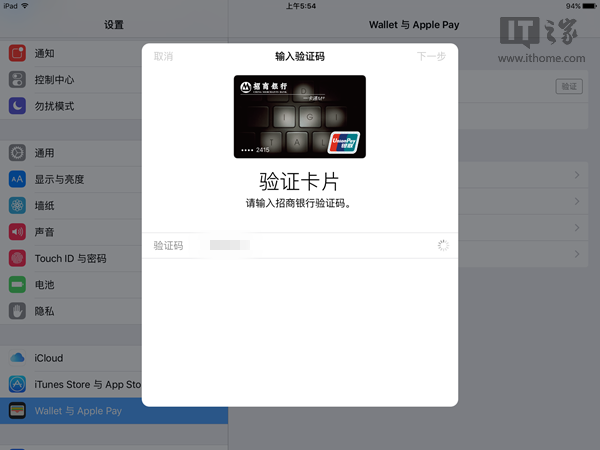Viewport: 600px width, 450px height.
Task: Open iTunes Store 与 App Store row
Action: (x=71, y=384)
